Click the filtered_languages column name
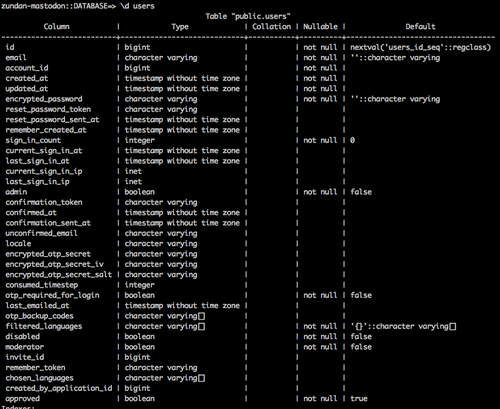Viewport: 500px width, 409px height. (44, 326)
